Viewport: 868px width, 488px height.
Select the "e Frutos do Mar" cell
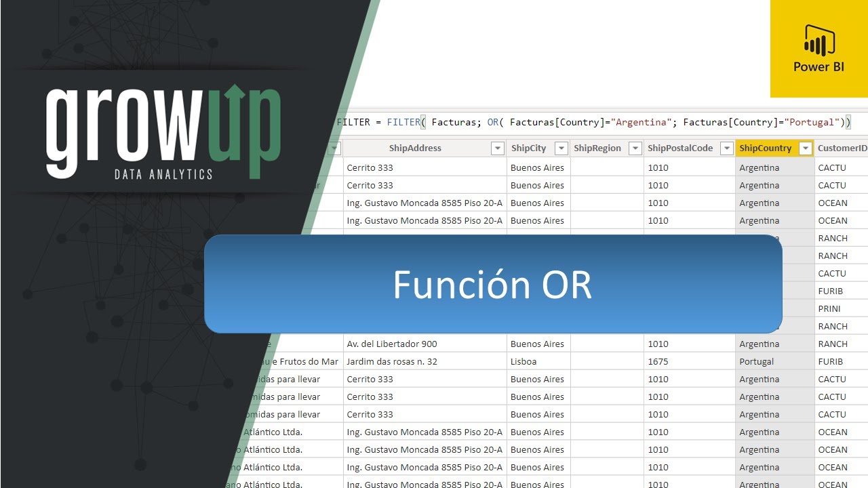click(x=303, y=361)
